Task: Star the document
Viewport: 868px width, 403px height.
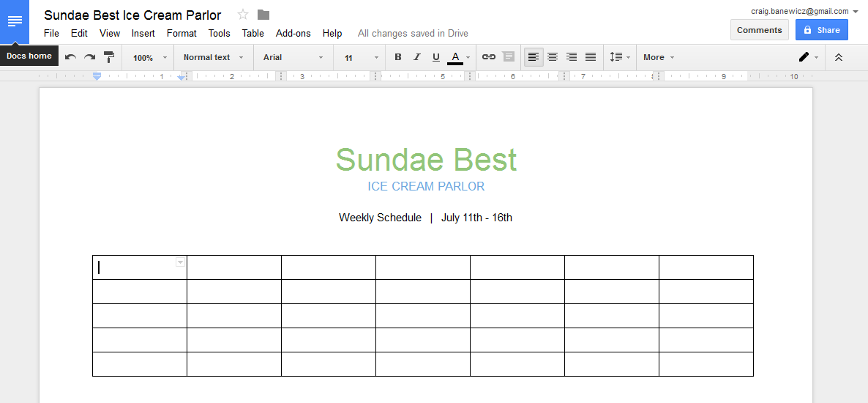Action: pos(242,15)
